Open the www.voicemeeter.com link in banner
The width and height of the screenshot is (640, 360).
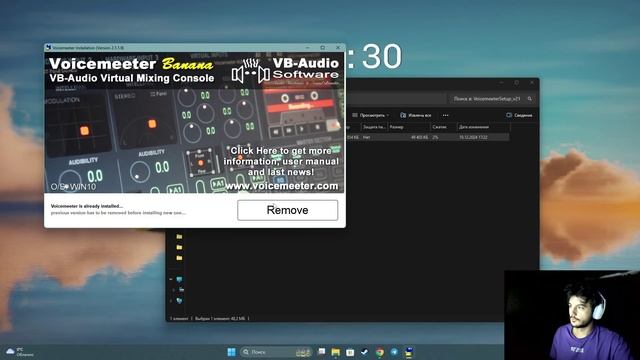coord(282,186)
